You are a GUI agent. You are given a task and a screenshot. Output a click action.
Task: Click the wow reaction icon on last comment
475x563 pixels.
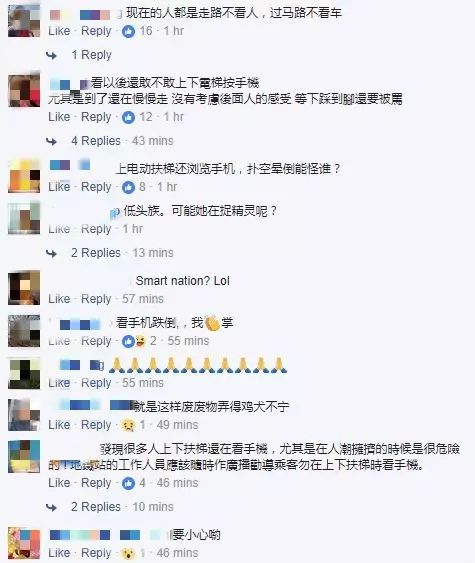click(x=128, y=553)
